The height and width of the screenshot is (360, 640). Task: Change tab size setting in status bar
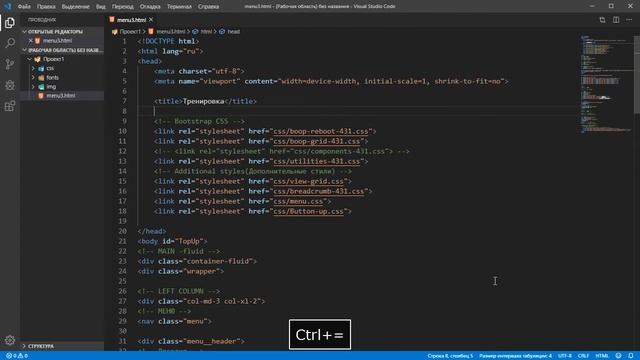coord(515,356)
